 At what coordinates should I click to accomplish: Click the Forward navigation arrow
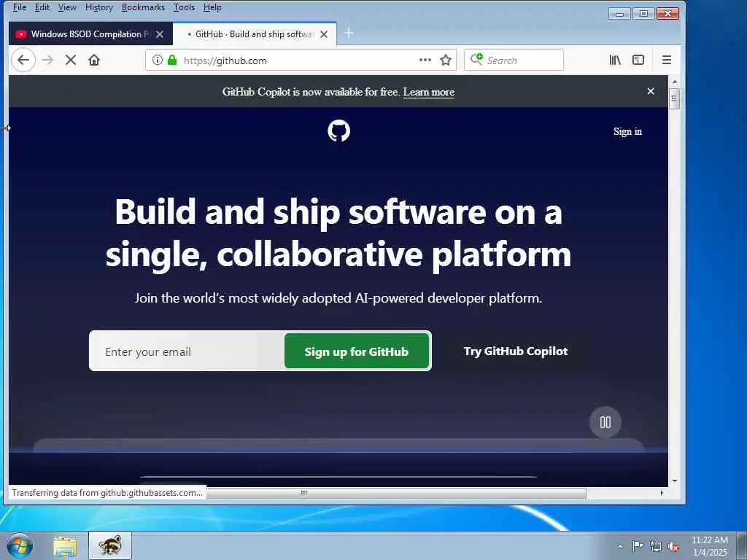coord(47,60)
